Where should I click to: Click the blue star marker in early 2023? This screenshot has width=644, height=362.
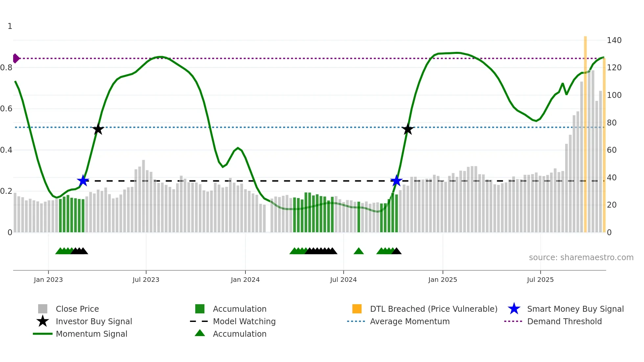tap(83, 181)
